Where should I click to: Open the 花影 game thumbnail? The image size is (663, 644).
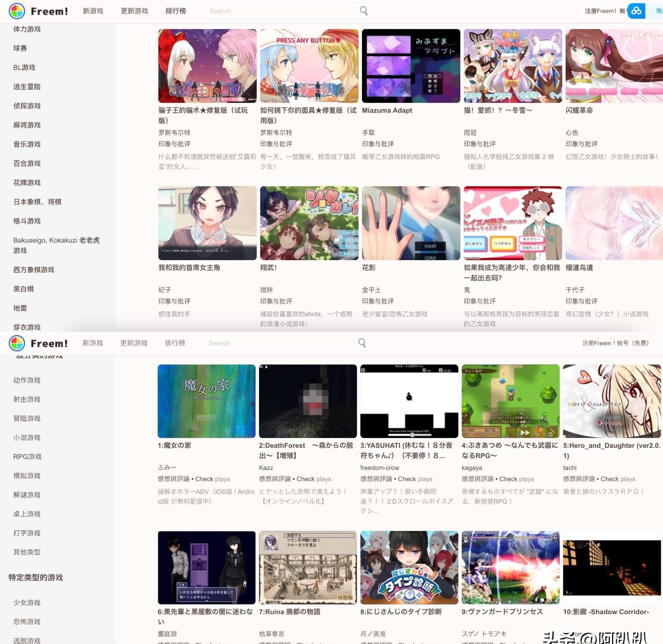coord(411,223)
